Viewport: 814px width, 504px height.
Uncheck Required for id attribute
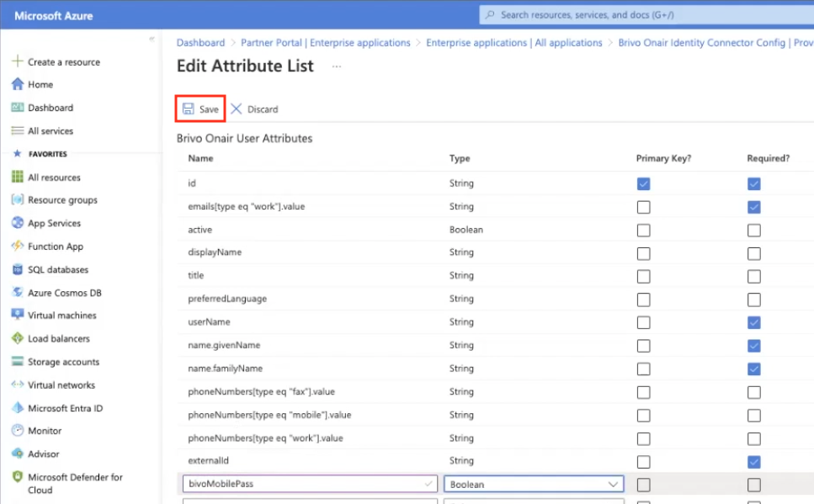(753, 183)
